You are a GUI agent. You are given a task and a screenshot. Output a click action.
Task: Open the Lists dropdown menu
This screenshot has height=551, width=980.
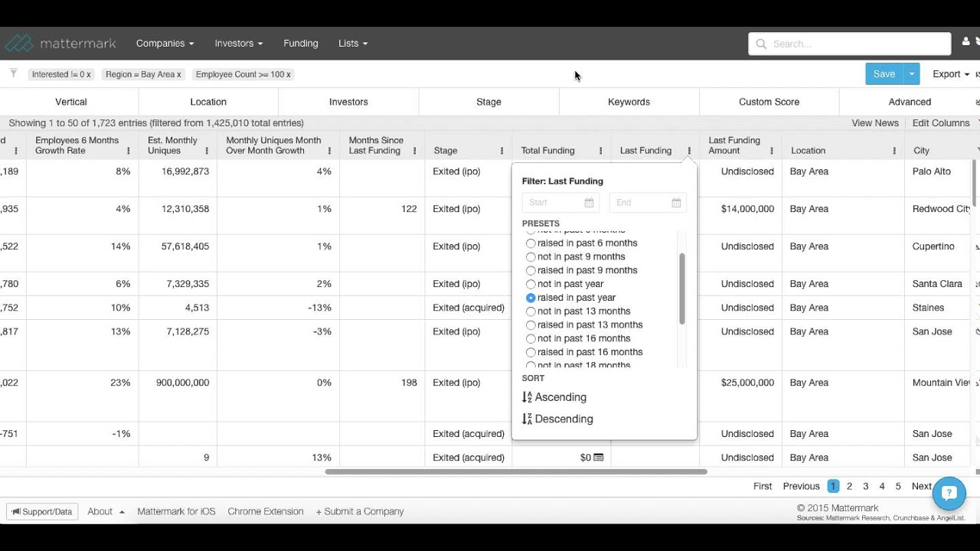click(353, 44)
